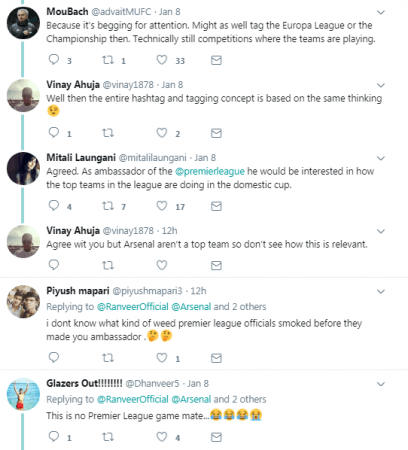Expand options menu on Piyush mapari's tweet
The height and width of the screenshot is (450, 408).
pyautogui.click(x=381, y=292)
